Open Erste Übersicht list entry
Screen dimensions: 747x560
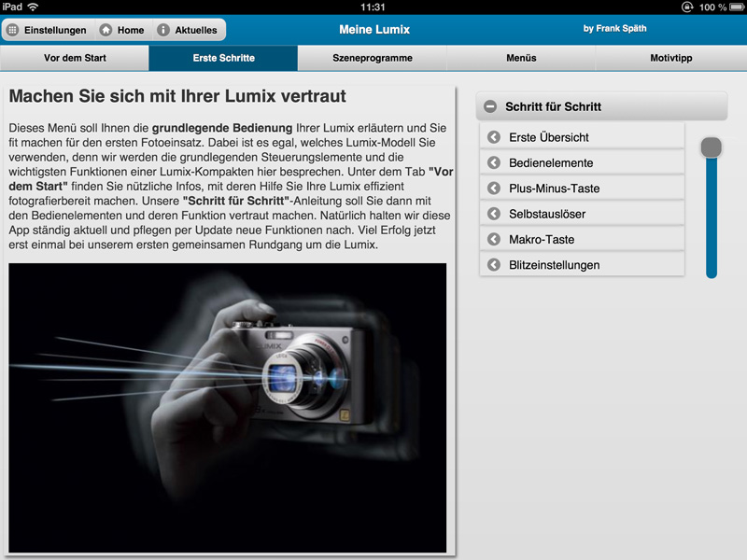click(582, 137)
